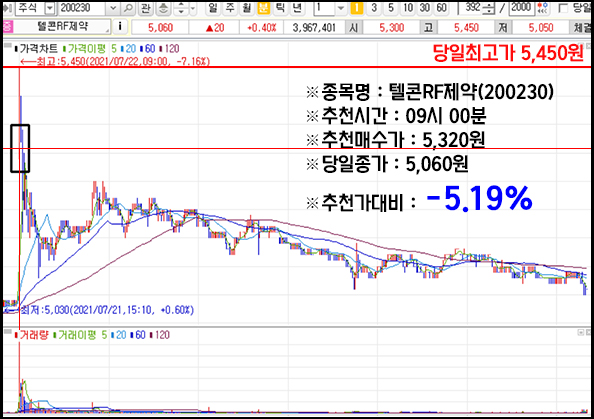Switch to the 주 (weekly) chart tab
The width and height of the screenshot is (594, 419).
tap(230, 8)
